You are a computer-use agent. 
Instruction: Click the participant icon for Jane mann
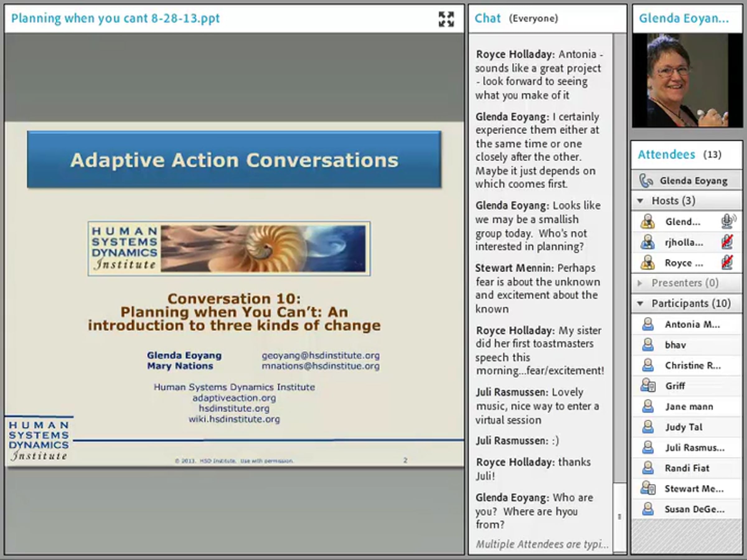click(x=648, y=406)
